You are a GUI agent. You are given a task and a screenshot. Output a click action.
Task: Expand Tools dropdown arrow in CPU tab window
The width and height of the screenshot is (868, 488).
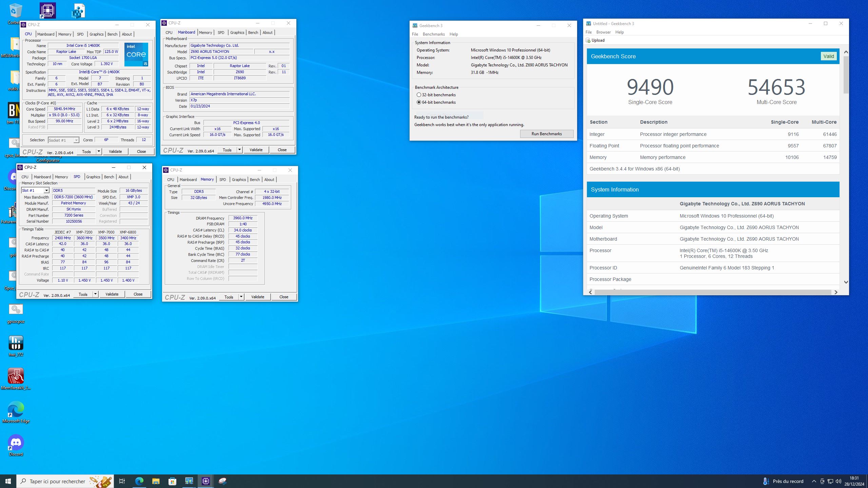(x=99, y=151)
